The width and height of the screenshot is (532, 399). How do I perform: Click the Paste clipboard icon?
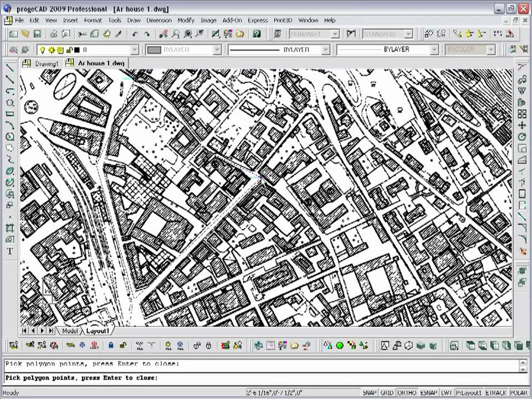(106, 34)
